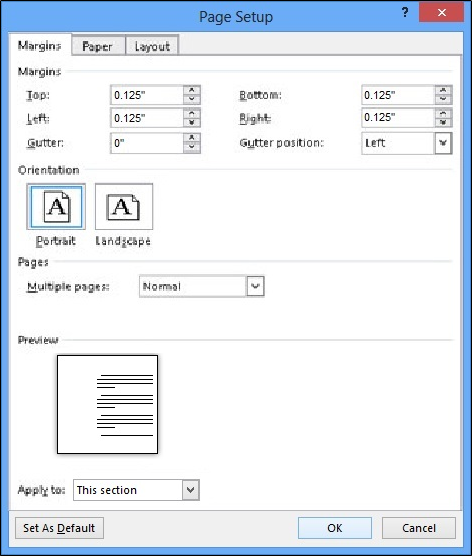Click Set As Default button
Screen dimensions: 472x556
(x=59, y=528)
